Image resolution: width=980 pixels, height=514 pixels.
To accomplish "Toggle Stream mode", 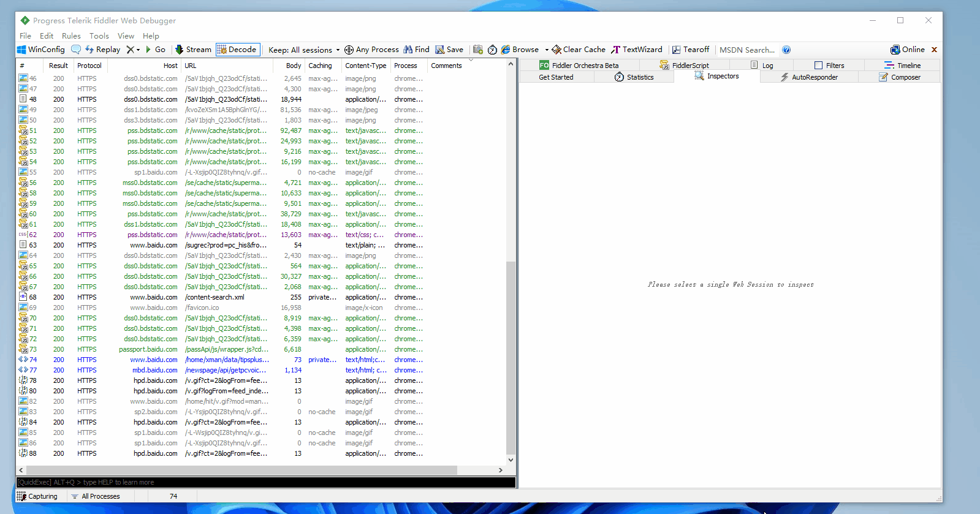I will coord(193,50).
